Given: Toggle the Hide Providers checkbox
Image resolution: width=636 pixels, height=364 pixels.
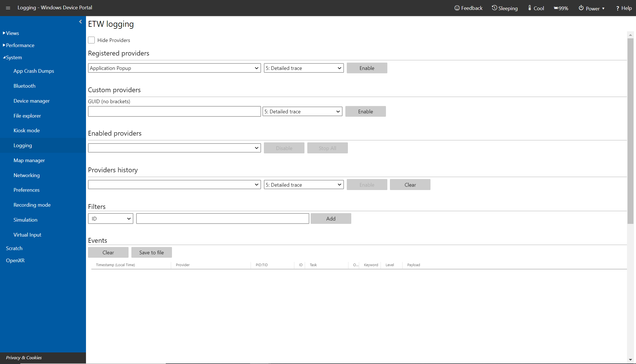Looking at the screenshot, I should [91, 40].
